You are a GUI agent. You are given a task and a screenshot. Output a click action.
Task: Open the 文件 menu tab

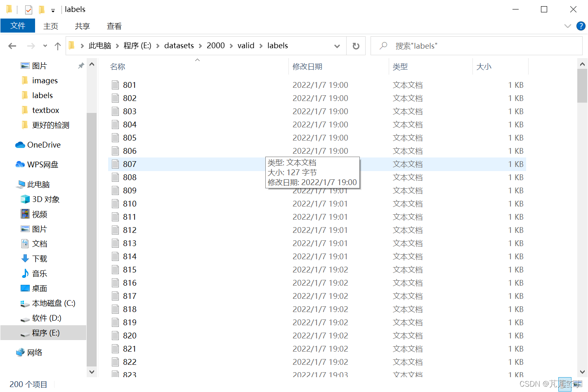18,26
